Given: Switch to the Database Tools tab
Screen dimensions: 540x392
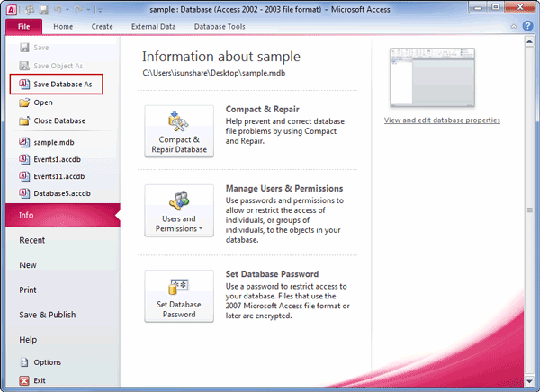Looking at the screenshot, I should pyautogui.click(x=220, y=26).
